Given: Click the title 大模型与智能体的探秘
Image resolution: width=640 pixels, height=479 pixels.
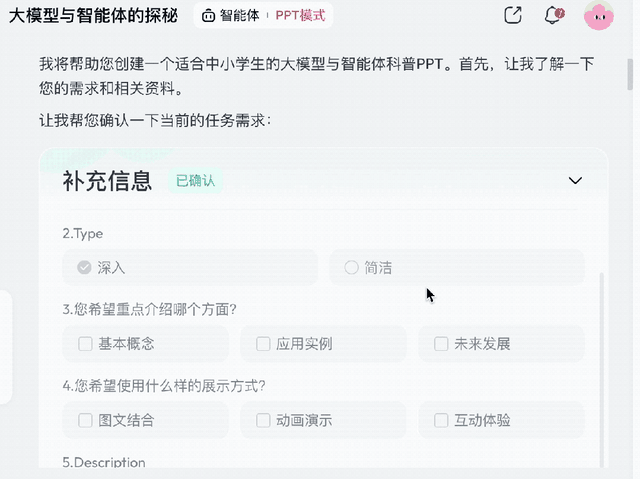Looking at the screenshot, I should [x=93, y=16].
